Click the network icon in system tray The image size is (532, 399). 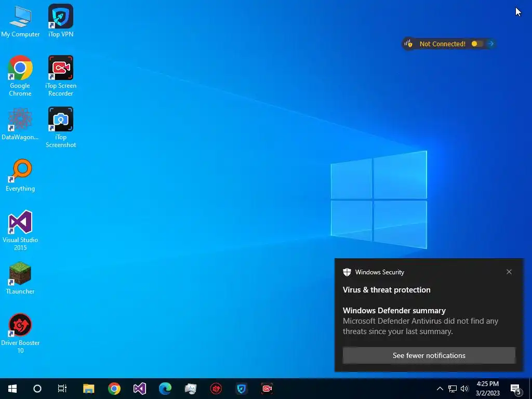coord(453,389)
